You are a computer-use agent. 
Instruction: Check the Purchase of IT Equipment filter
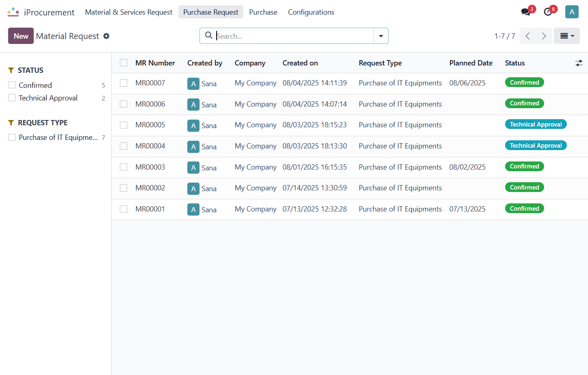pyautogui.click(x=12, y=137)
